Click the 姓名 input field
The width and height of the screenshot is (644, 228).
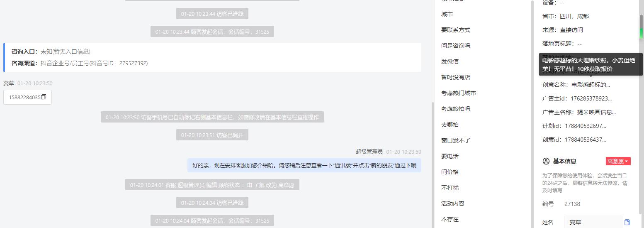(593, 222)
